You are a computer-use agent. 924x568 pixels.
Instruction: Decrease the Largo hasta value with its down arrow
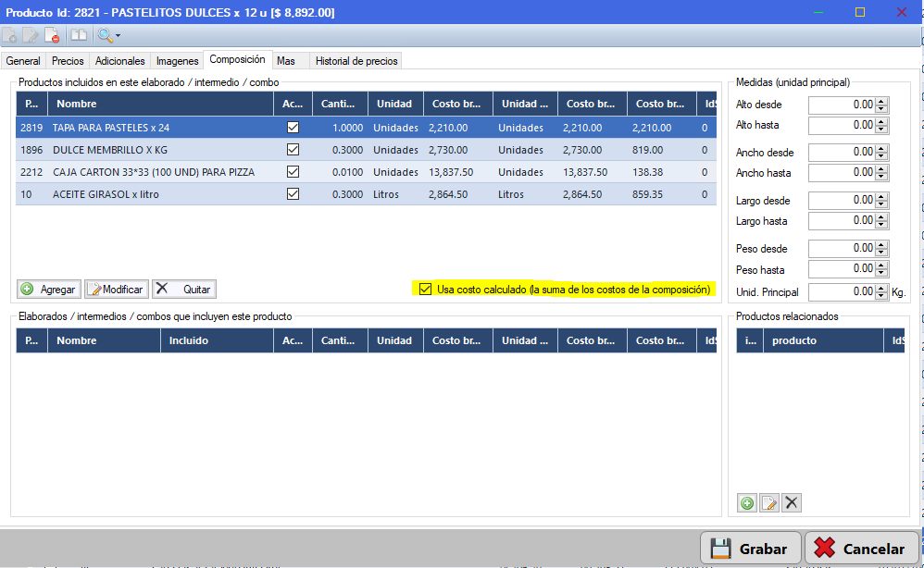[881, 225]
